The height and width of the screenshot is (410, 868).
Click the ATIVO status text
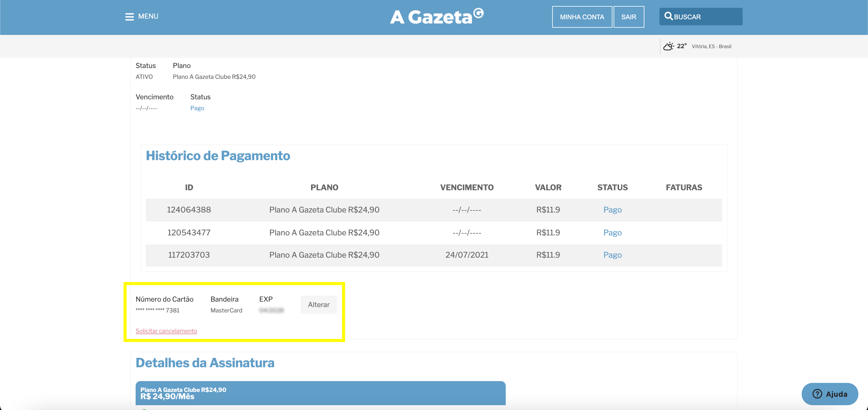144,77
